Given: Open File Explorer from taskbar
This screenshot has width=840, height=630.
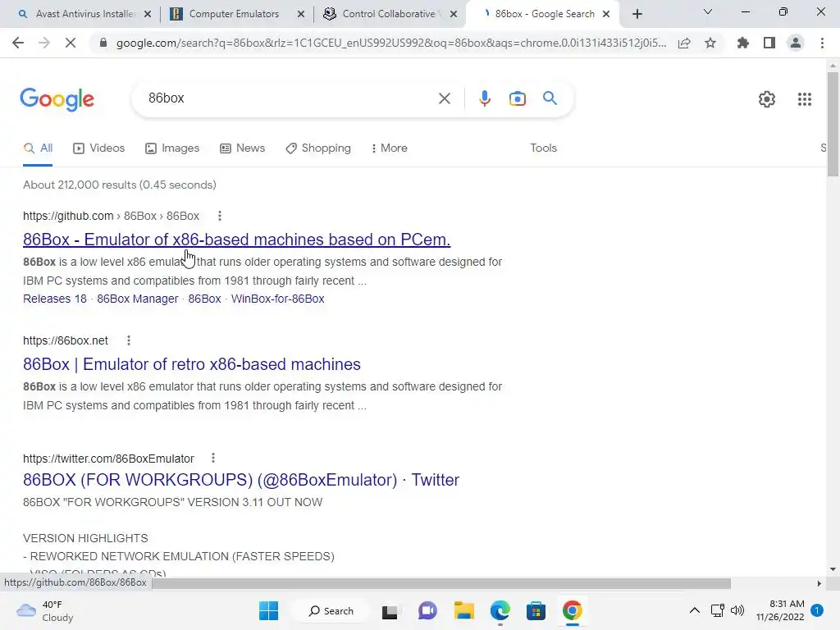Looking at the screenshot, I should pyautogui.click(x=464, y=610).
